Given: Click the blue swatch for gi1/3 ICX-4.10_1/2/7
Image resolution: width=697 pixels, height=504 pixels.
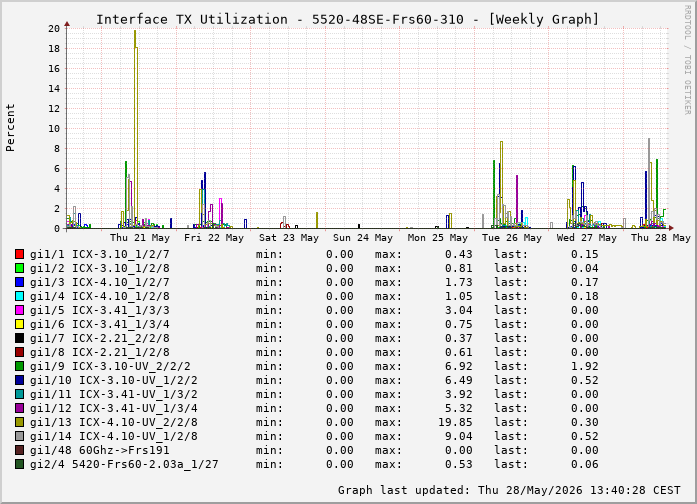Looking at the screenshot, I should [19, 282].
